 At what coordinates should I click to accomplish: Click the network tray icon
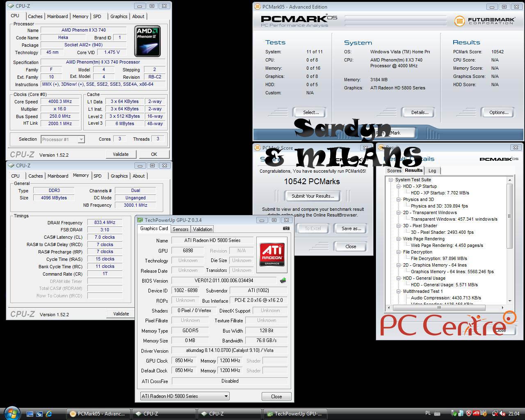click(495, 413)
